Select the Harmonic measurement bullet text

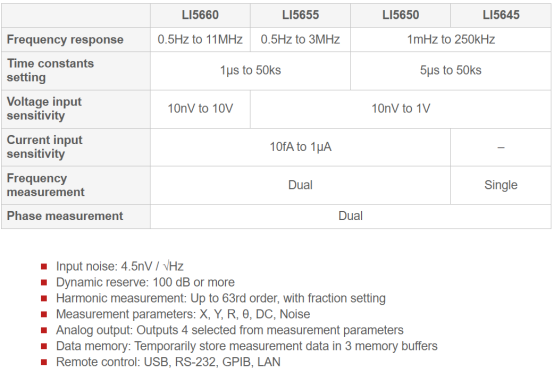point(221,298)
